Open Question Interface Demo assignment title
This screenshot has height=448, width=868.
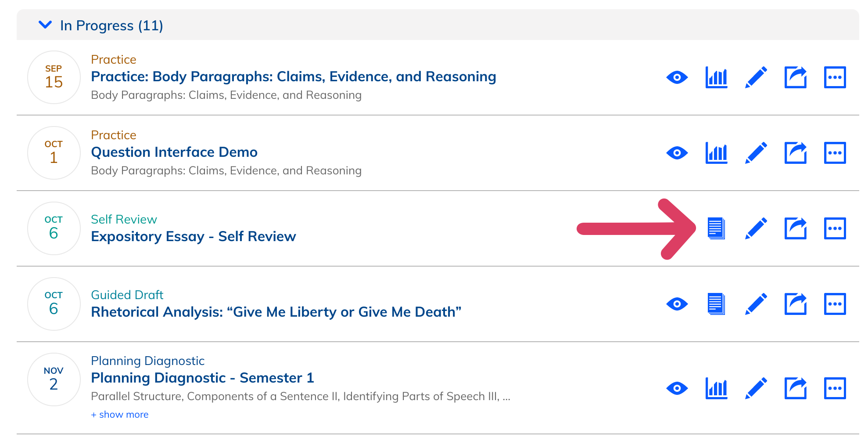click(174, 152)
